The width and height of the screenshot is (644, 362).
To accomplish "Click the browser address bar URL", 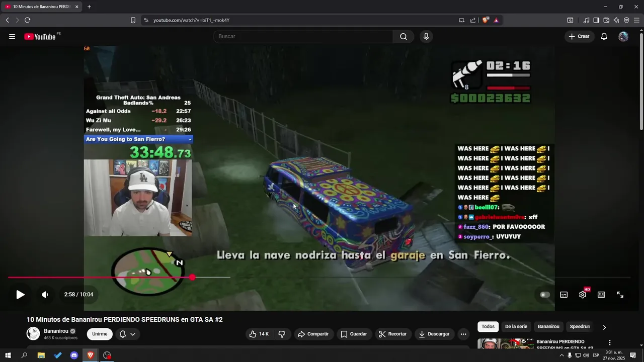I will pyautogui.click(x=191, y=20).
